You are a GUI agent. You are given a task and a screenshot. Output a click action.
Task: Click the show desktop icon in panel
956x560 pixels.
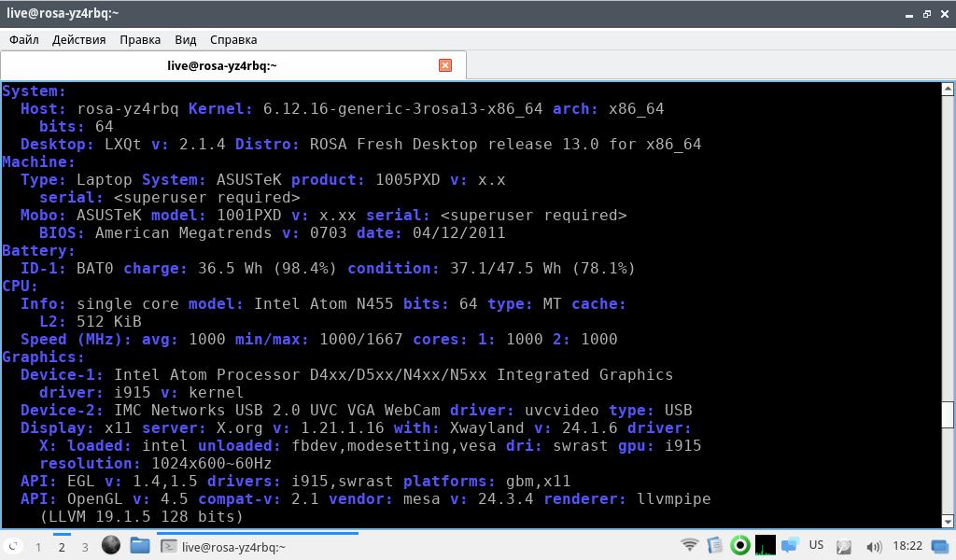coord(939,546)
